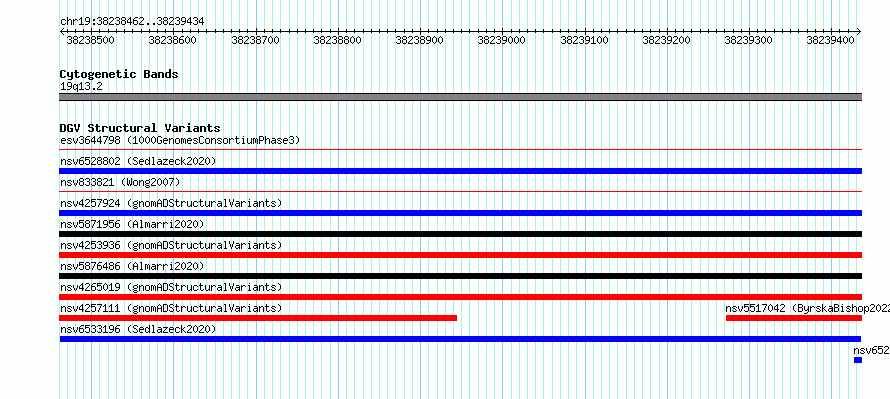
Task: Select the thin red nsv833821 variant line
Action: (460, 192)
